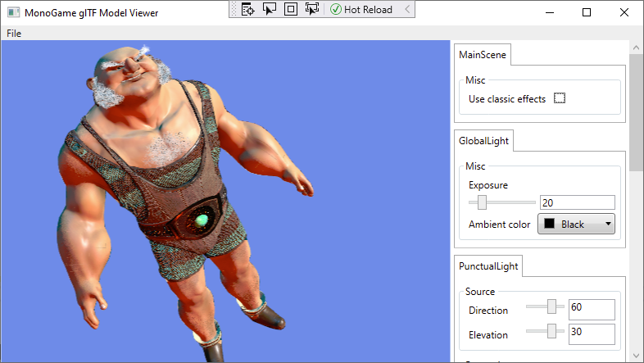
Task: Click the Hot Reload indicator
Action: (x=361, y=9)
